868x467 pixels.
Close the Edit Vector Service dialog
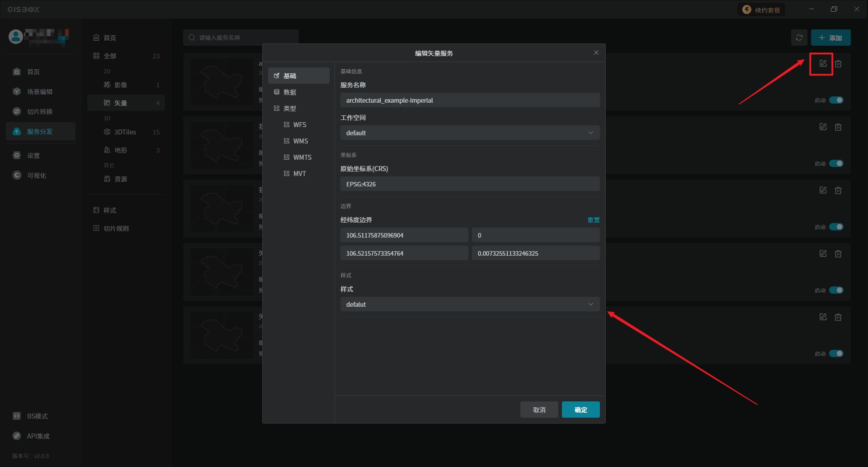click(x=596, y=53)
